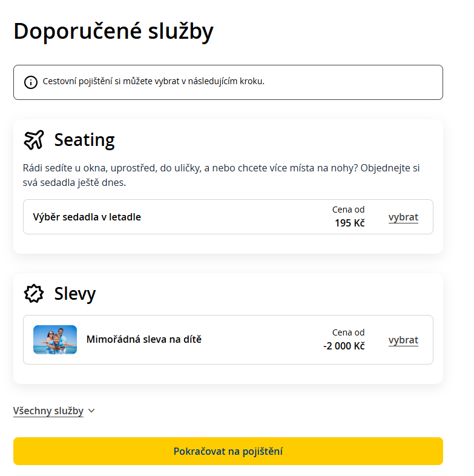Expand the chevron next to Všechny služby
The image size is (474, 476).
[x=91, y=411]
